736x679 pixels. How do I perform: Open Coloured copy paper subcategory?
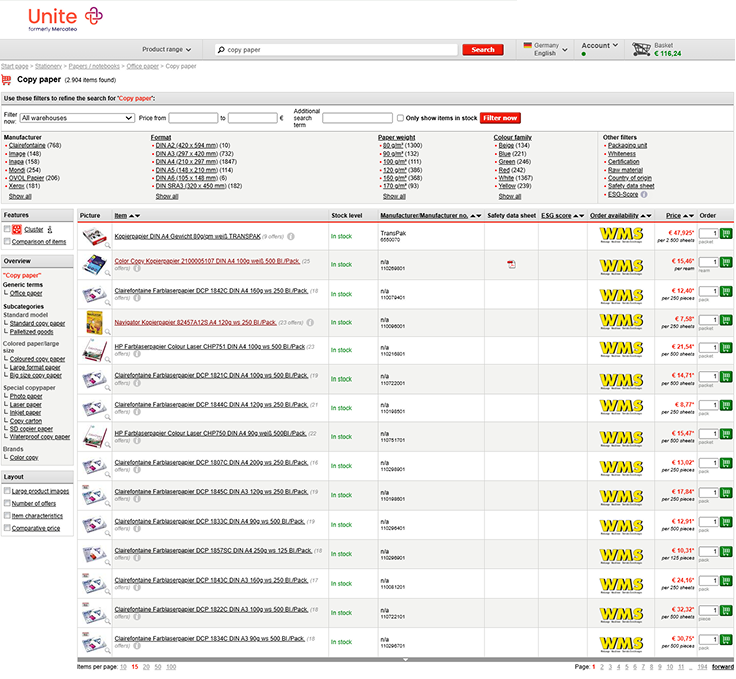[38, 359]
